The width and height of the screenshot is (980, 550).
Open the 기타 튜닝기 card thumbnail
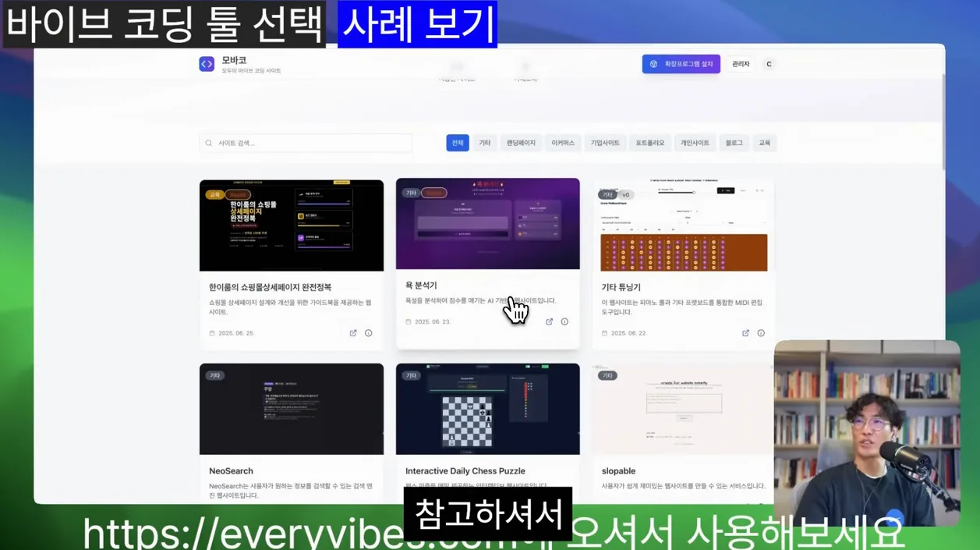pos(684,225)
